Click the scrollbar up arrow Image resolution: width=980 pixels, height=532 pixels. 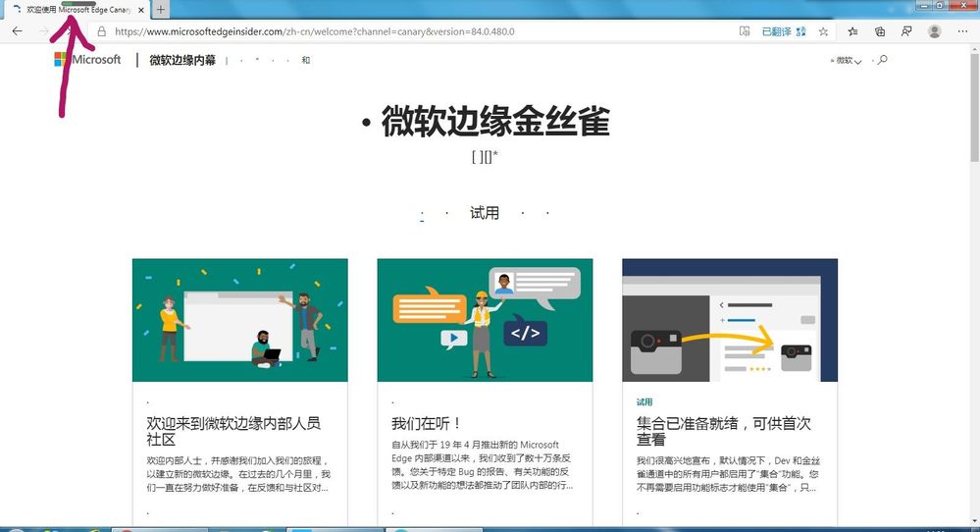coord(974,48)
